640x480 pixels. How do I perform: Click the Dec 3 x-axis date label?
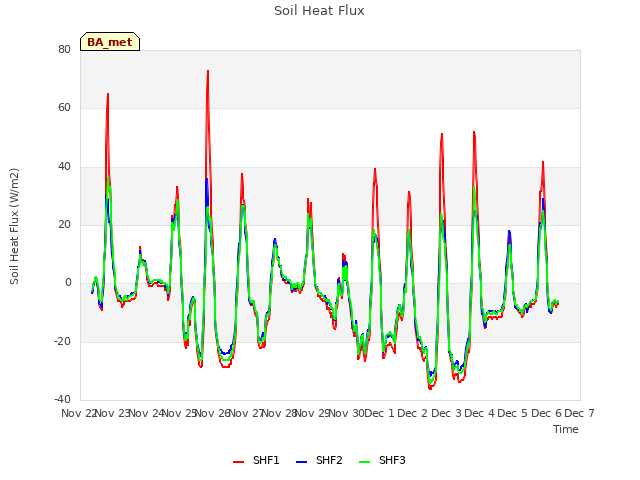pos(446,413)
